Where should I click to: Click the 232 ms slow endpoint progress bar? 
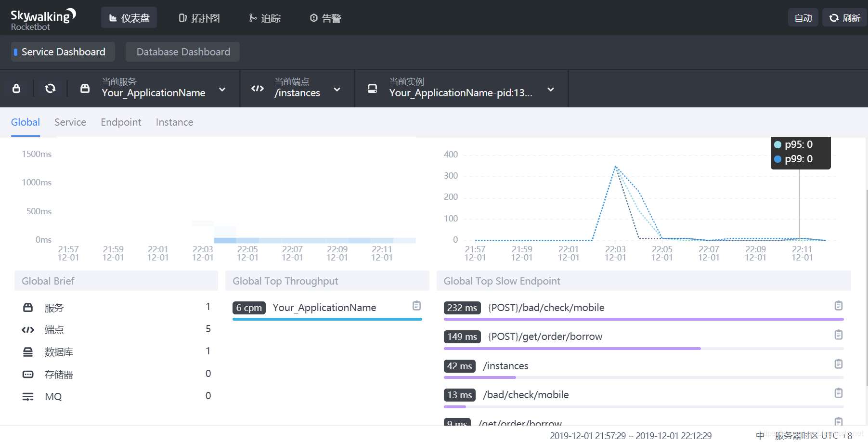[643, 319]
